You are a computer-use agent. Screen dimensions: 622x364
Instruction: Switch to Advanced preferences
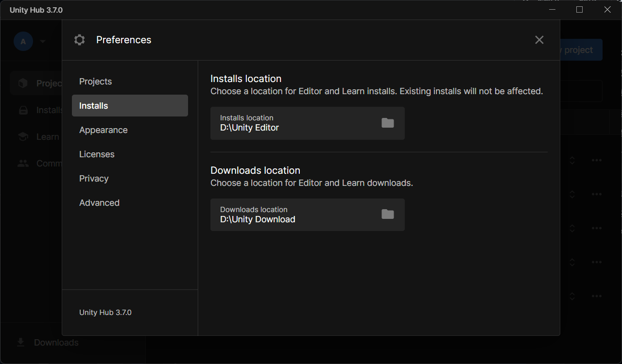130,203
